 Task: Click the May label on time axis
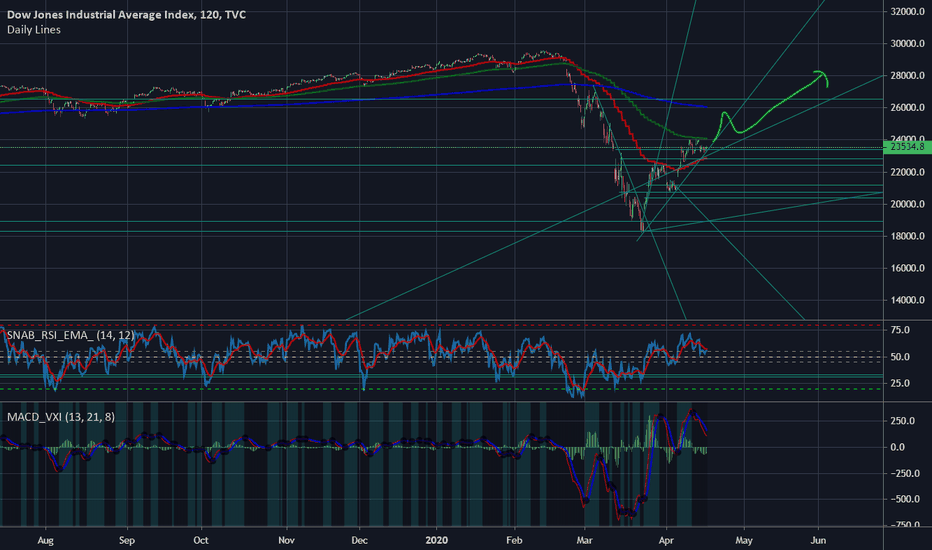click(744, 540)
